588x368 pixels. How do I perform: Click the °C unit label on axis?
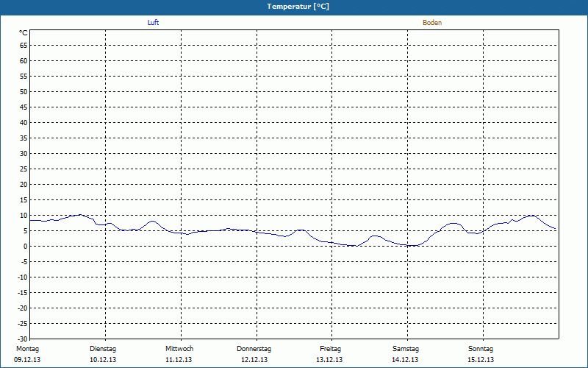pos(24,33)
